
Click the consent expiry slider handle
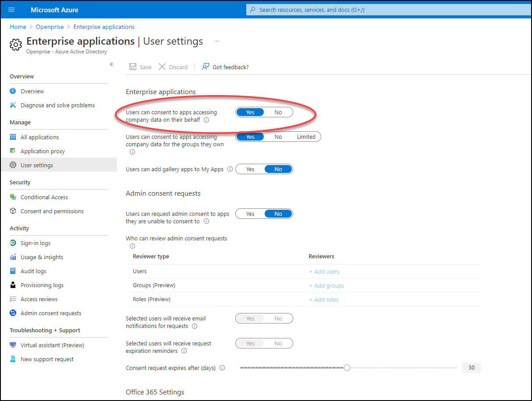(x=347, y=368)
